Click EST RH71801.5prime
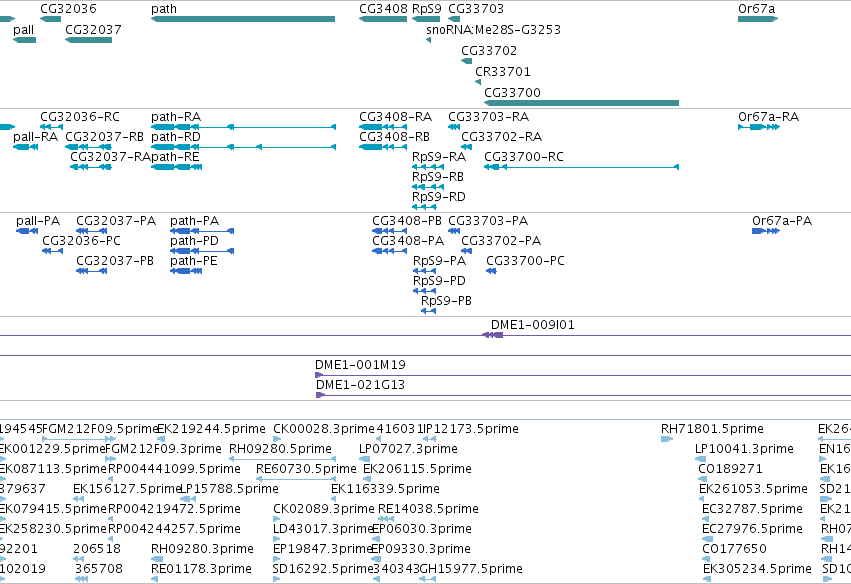 tap(712, 429)
